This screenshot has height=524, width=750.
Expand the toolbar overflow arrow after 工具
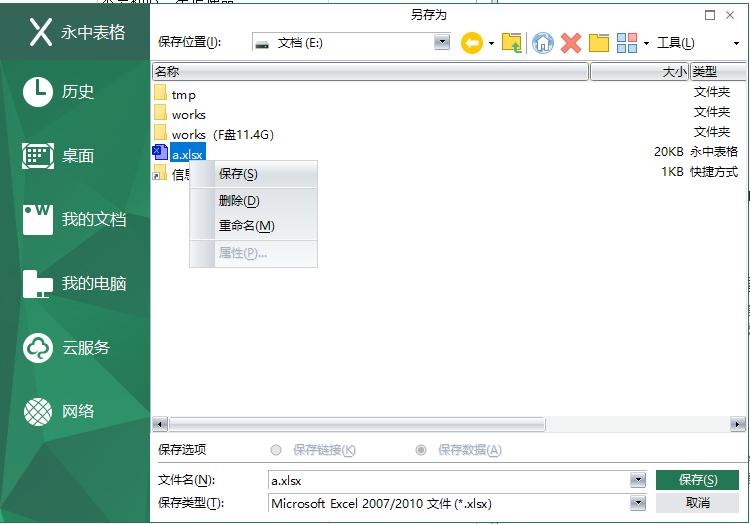click(736, 44)
